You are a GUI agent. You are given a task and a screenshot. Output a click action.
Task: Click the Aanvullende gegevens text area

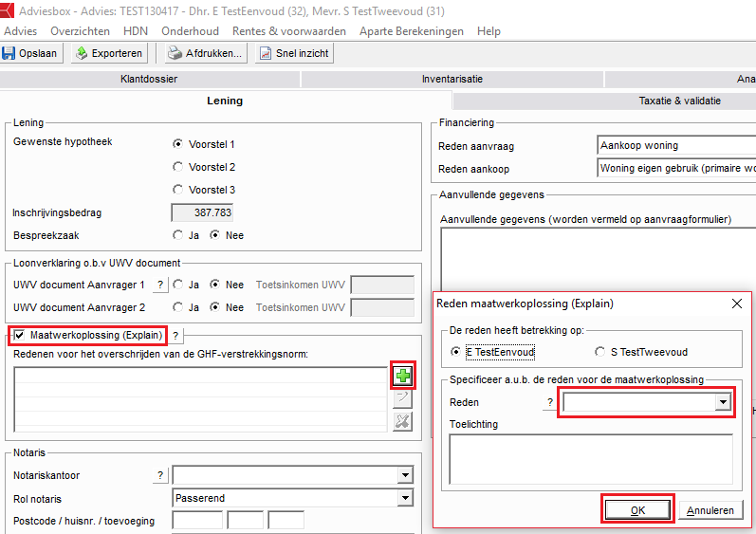click(599, 259)
